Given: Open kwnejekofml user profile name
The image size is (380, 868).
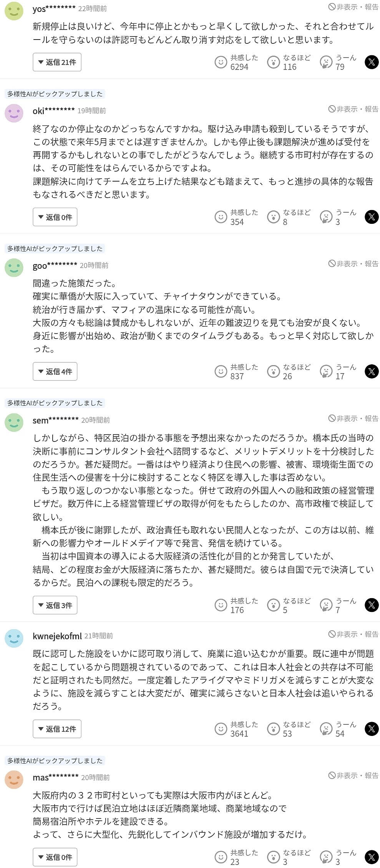Looking at the screenshot, I should [57, 636].
